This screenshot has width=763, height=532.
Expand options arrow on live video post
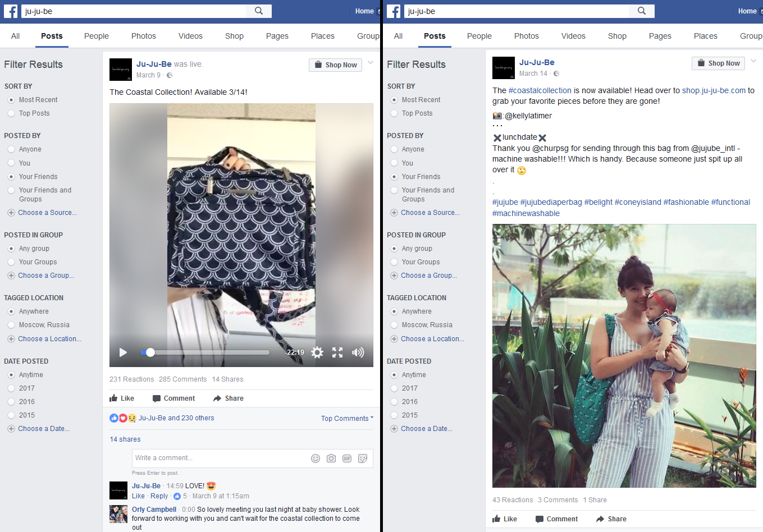[x=371, y=63]
